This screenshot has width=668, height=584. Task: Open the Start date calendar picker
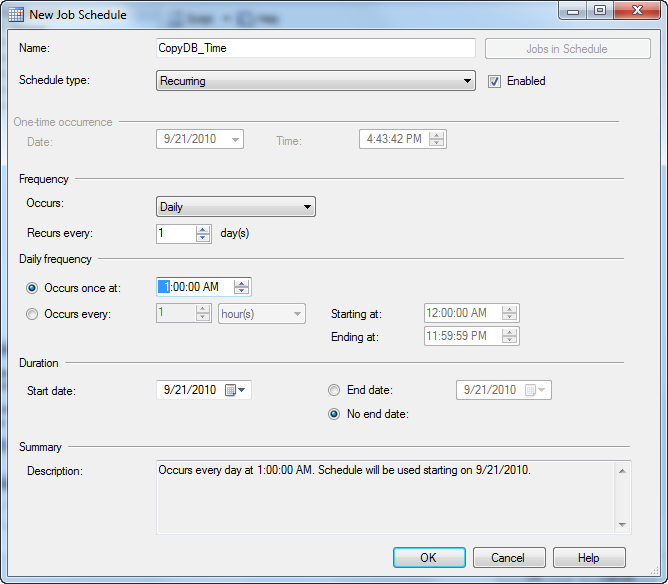[x=235, y=390]
